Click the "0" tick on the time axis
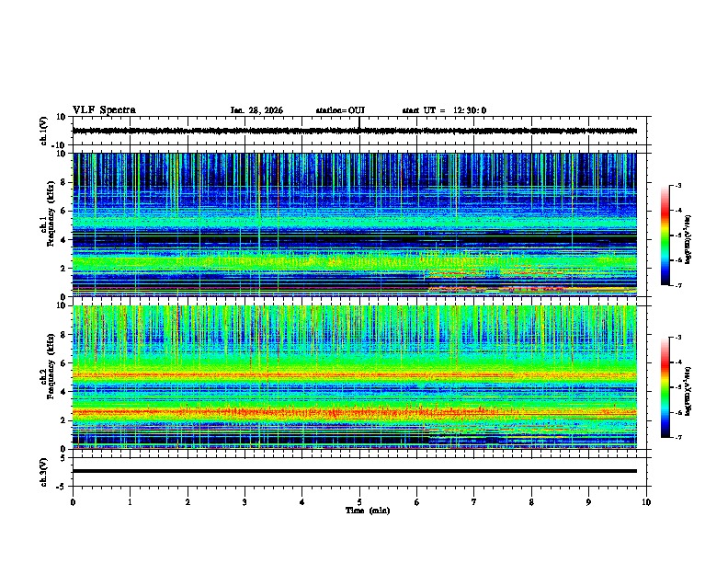 point(73,502)
